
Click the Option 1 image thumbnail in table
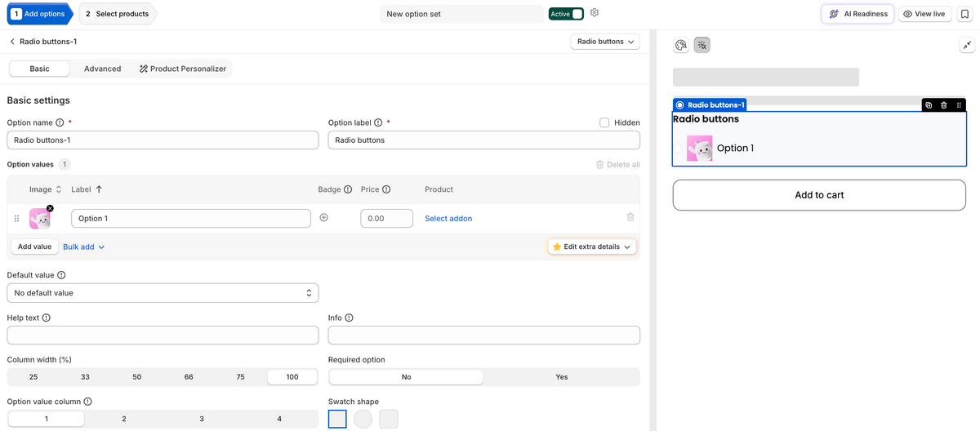[x=39, y=219]
